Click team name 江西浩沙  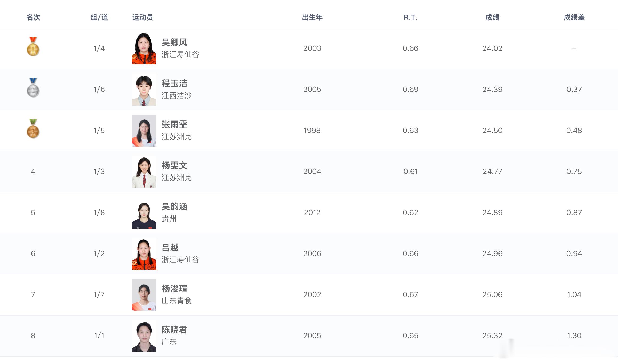176,96
